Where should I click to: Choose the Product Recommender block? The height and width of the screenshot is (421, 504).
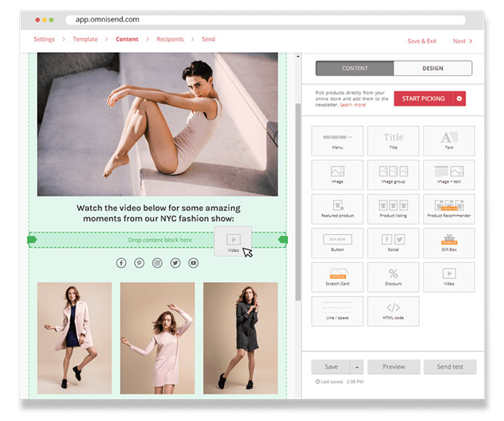[x=449, y=209]
